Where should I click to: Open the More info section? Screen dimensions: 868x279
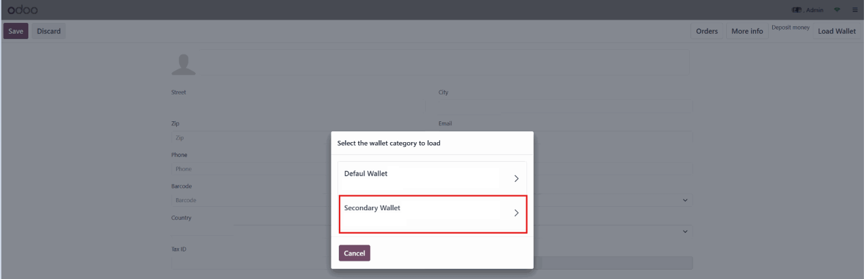point(747,31)
